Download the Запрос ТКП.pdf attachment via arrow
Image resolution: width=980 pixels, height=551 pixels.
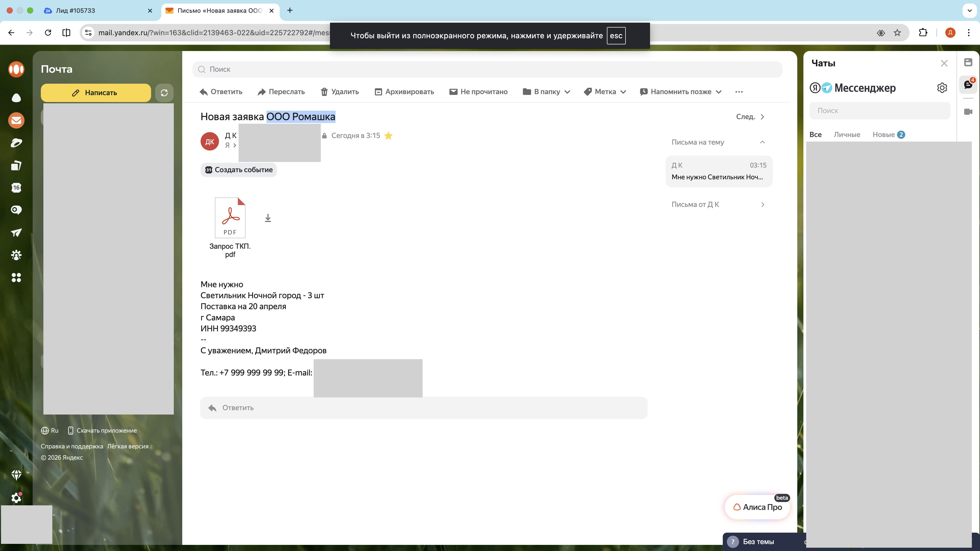(268, 218)
